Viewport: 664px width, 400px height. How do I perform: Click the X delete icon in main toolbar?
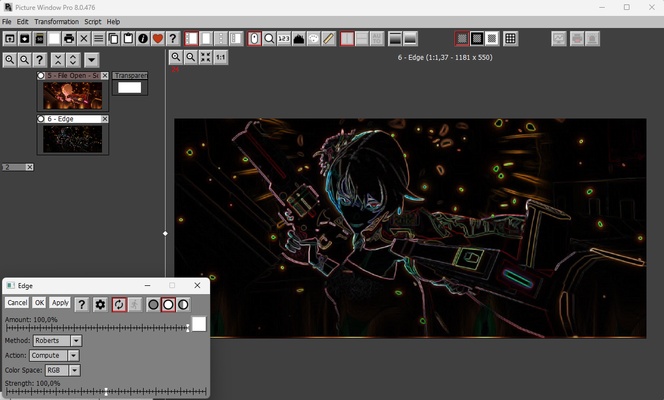pos(84,39)
